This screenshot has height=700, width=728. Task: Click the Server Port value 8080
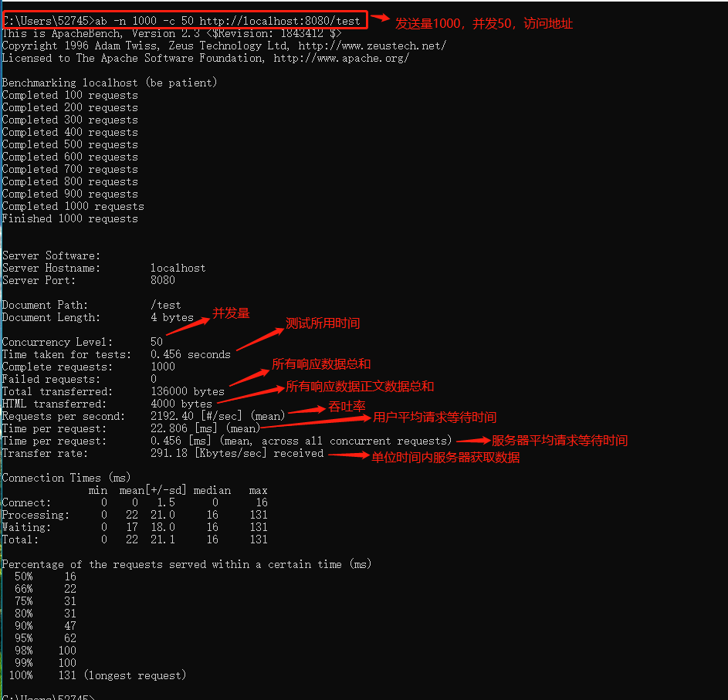tap(162, 280)
